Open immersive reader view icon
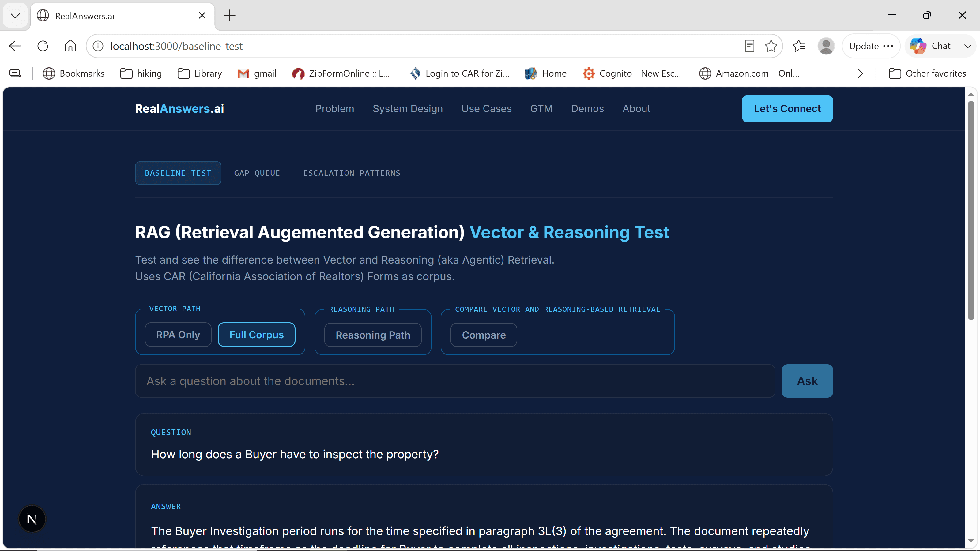The image size is (980, 551). click(749, 46)
